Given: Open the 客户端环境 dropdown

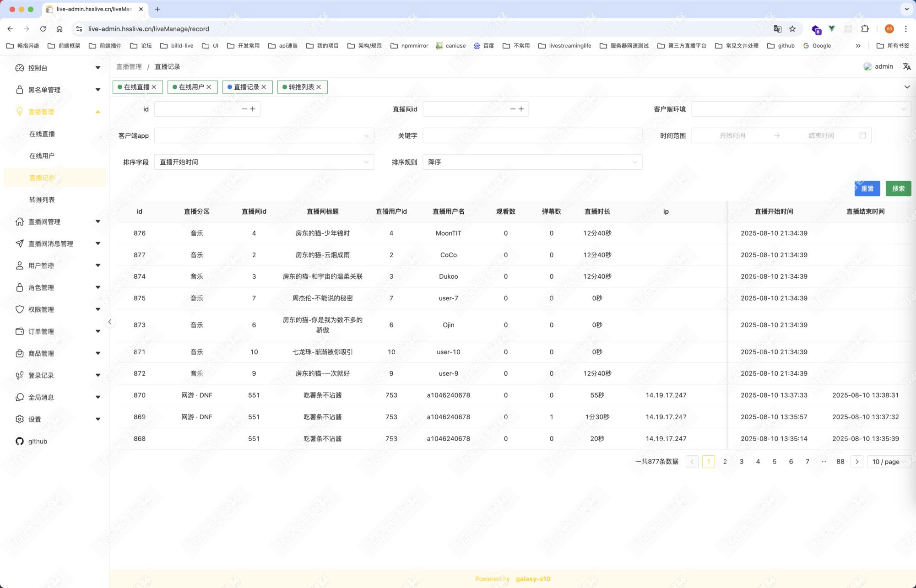Looking at the screenshot, I should click(801, 109).
